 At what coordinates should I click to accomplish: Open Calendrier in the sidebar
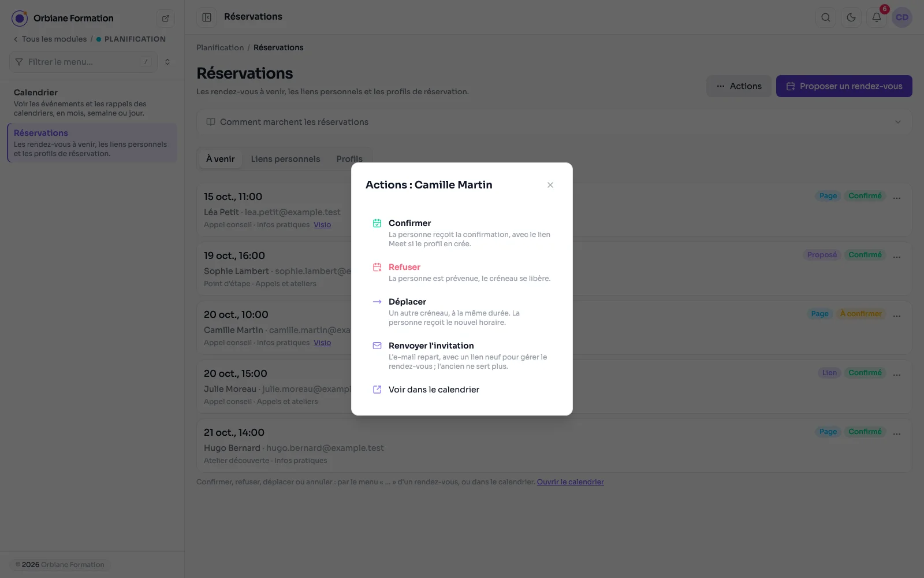point(92,102)
